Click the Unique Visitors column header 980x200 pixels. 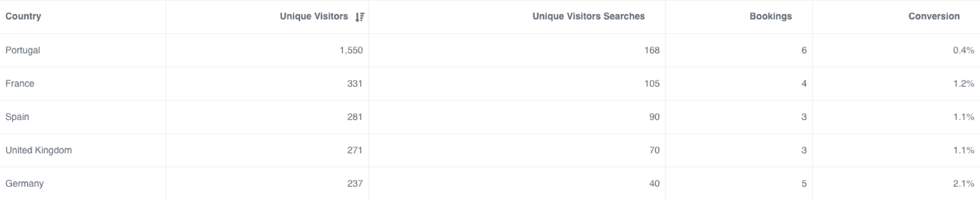coord(314,16)
